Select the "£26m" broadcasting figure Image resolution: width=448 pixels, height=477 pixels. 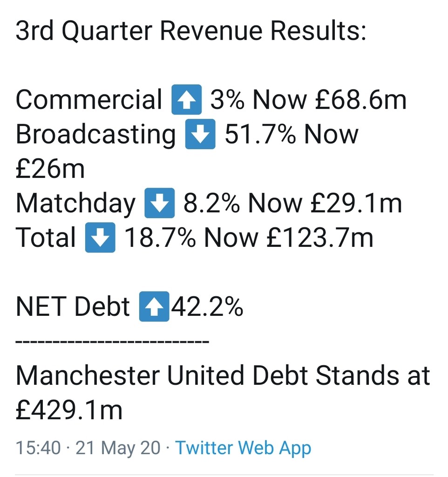point(50,169)
